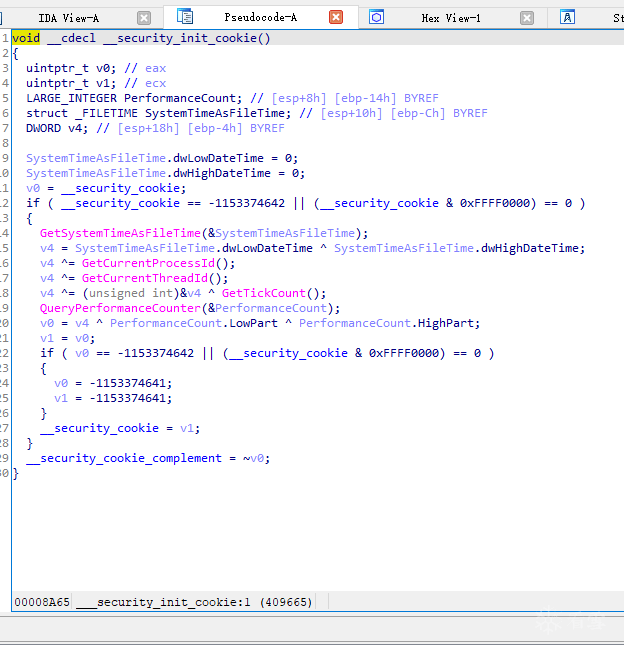Close the Hex View-1 tab

coord(527,18)
